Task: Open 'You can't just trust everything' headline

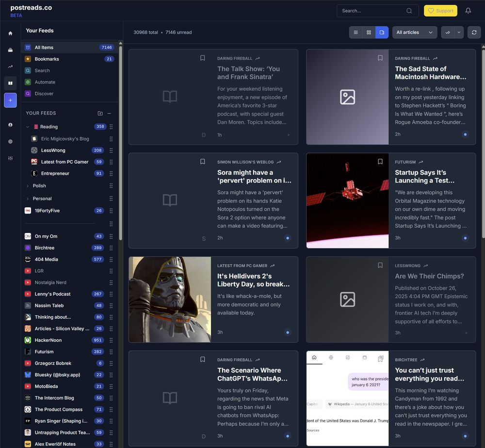Action: [x=429, y=374]
